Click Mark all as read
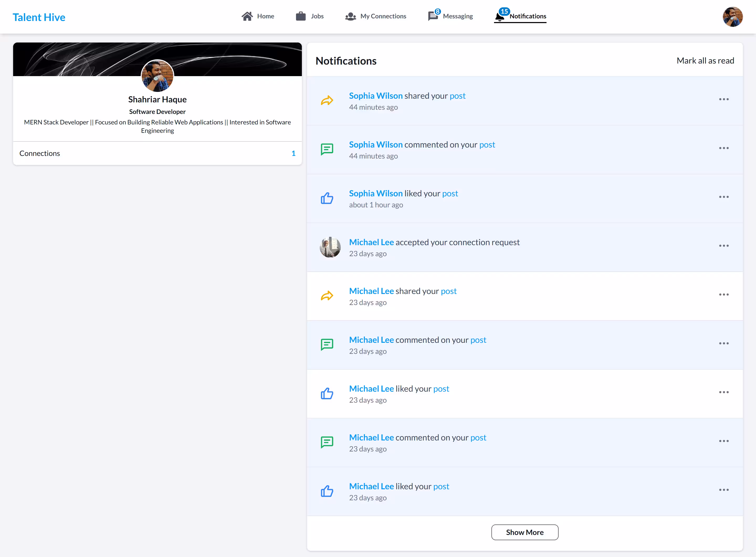 705,61
